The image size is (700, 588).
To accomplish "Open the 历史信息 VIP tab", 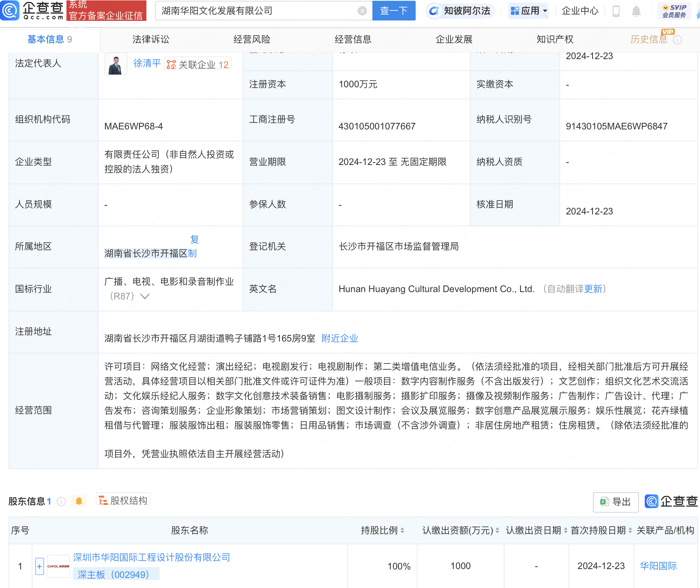I will tap(649, 39).
